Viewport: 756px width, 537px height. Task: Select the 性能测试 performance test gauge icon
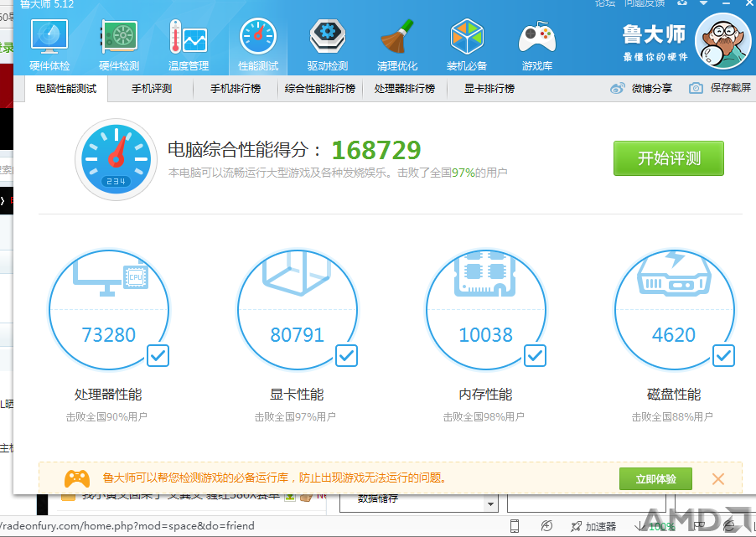coord(258,36)
